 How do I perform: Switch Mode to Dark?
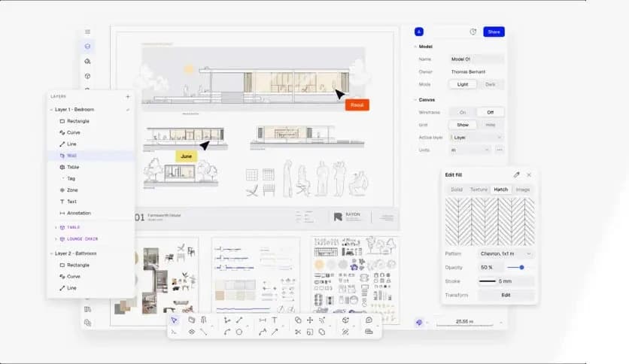(x=490, y=84)
